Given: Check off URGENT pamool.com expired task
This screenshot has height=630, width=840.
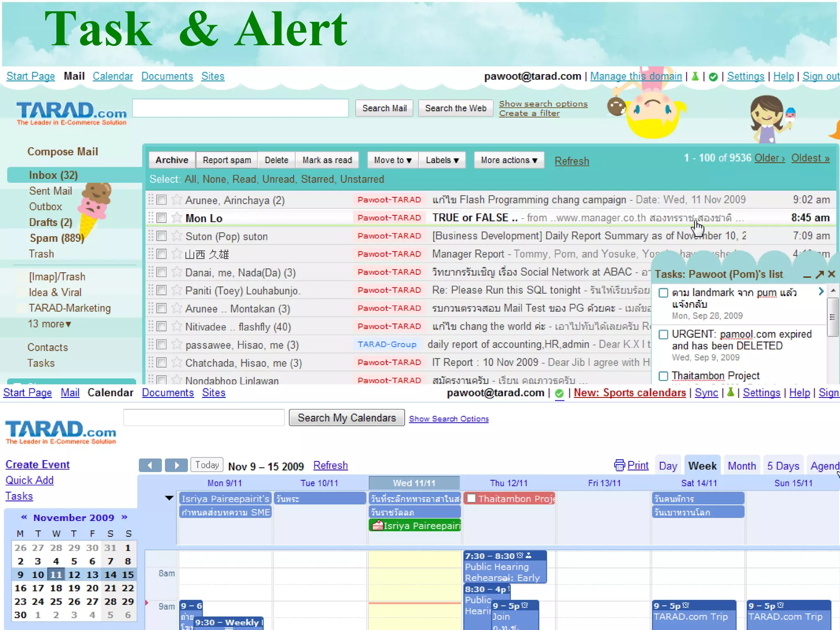Looking at the screenshot, I should click(663, 335).
